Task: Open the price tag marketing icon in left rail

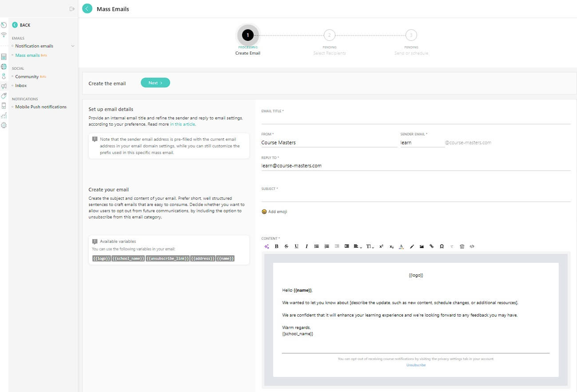Action: click(4, 96)
